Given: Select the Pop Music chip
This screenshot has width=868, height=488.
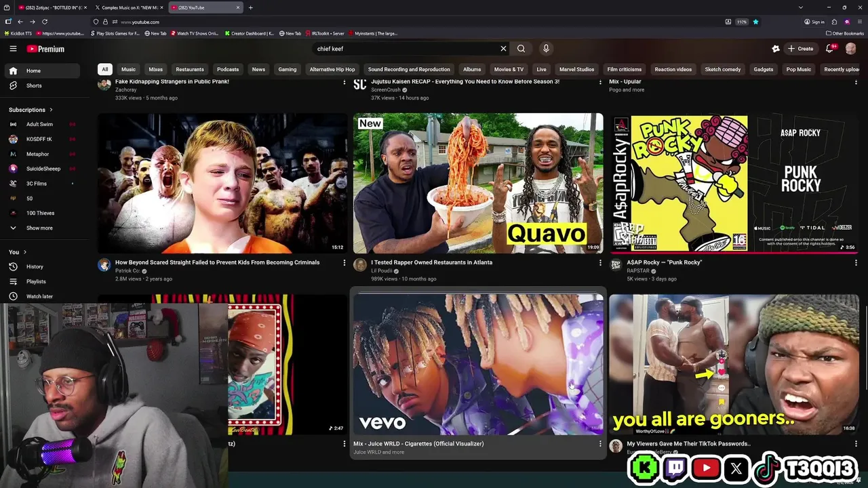Looking at the screenshot, I should 799,69.
